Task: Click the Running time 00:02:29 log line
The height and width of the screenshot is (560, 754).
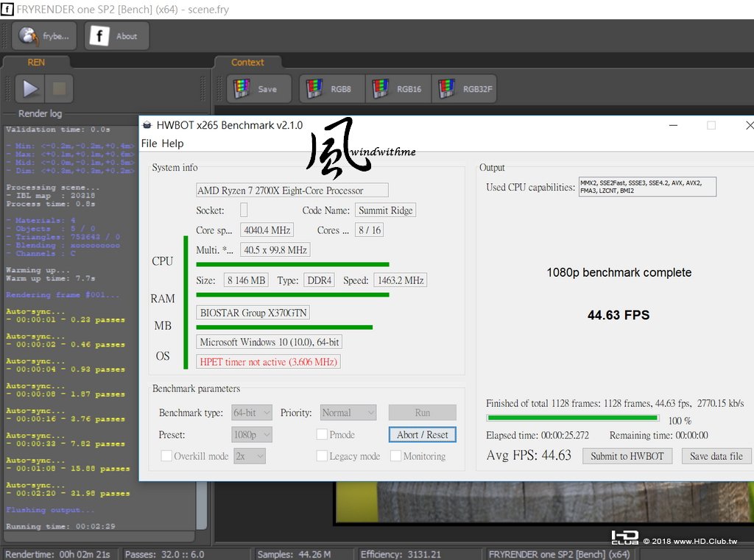Action: tap(60, 526)
